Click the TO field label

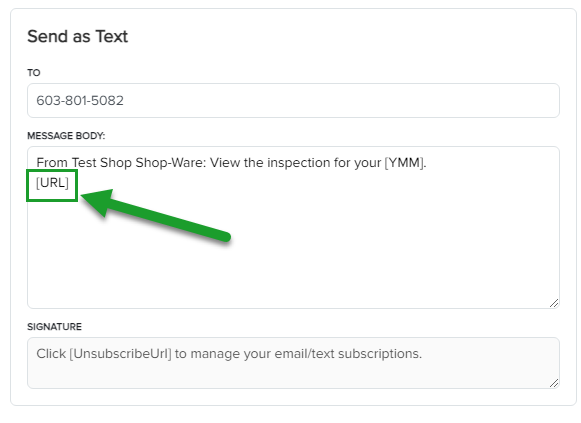tap(34, 73)
